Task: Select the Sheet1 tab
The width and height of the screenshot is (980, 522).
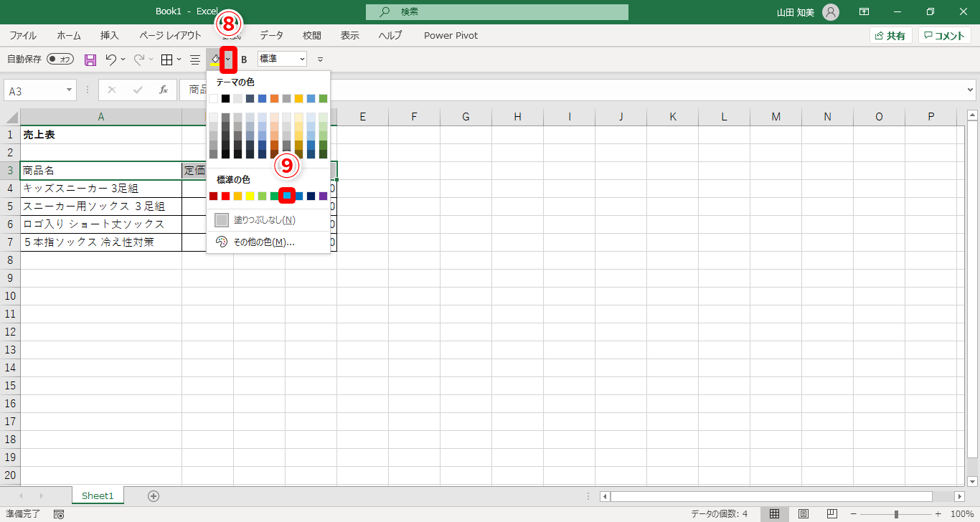Action: 98,495
